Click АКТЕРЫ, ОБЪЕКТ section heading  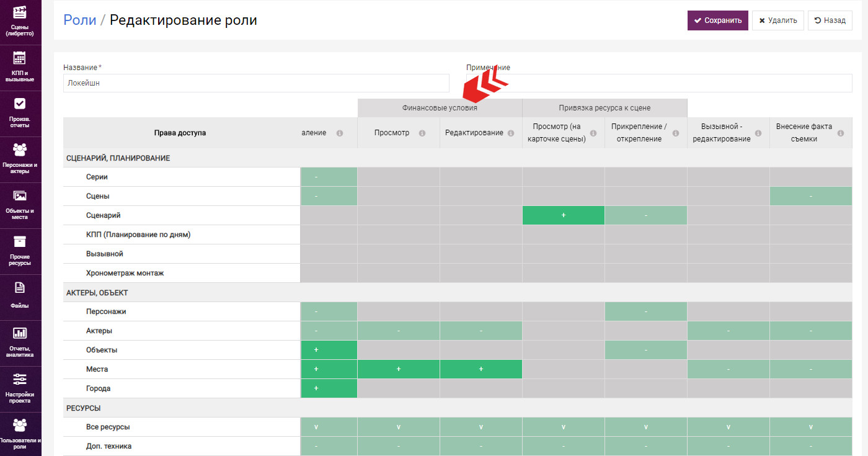(97, 292)
